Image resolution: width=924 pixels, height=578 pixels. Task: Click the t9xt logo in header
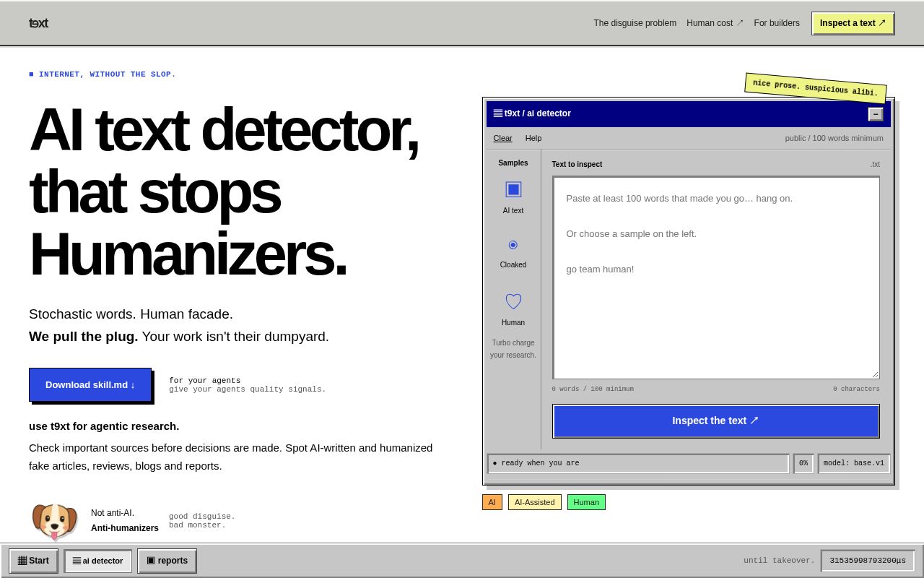coord(38,23)
